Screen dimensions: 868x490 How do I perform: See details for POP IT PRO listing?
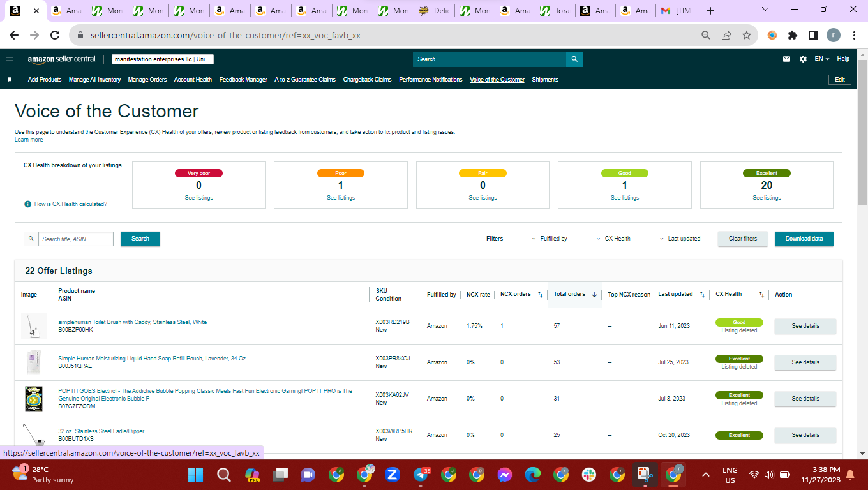805,399
